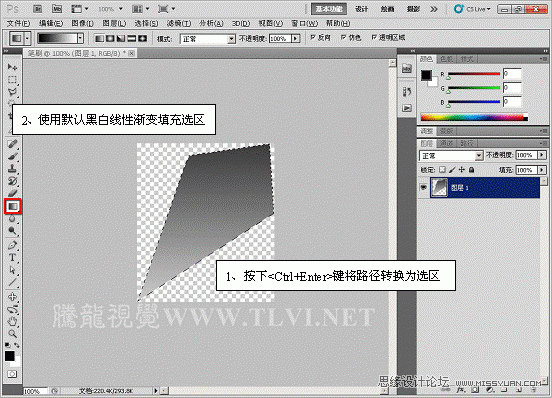Switch to 路径 paths tab
The width and height of the screenshot is (552, 398).
467,144
